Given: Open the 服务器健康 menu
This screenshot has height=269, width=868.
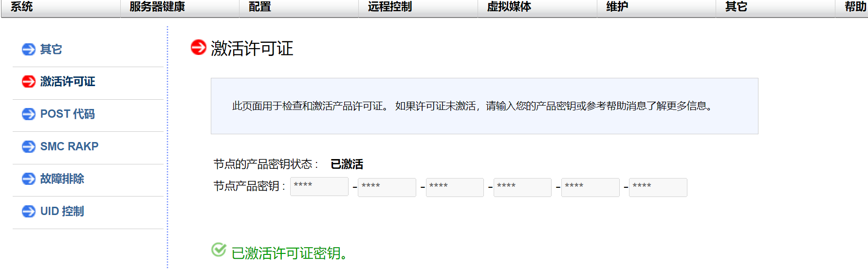Looking at the screenshot, I should point(157,7).
